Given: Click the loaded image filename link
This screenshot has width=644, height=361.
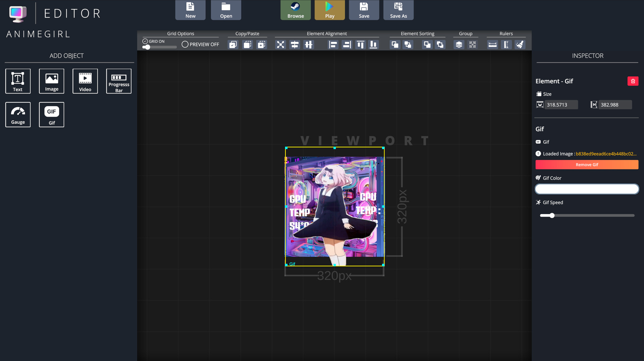Looking at the screenshot, I should (x=606, y=154).
